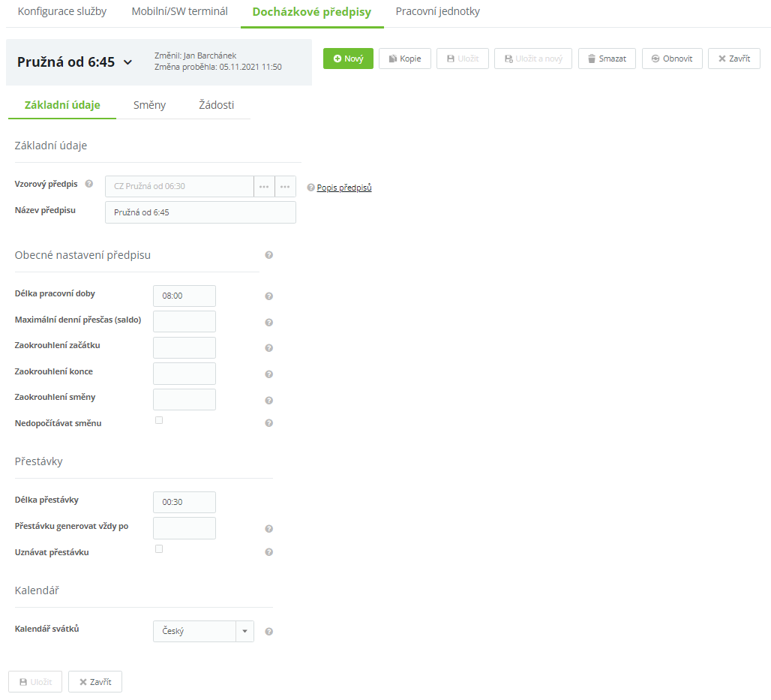Viewport: 771px width, 700px height.
Task: Click the green Nový button
Action: tap(348, 59)
